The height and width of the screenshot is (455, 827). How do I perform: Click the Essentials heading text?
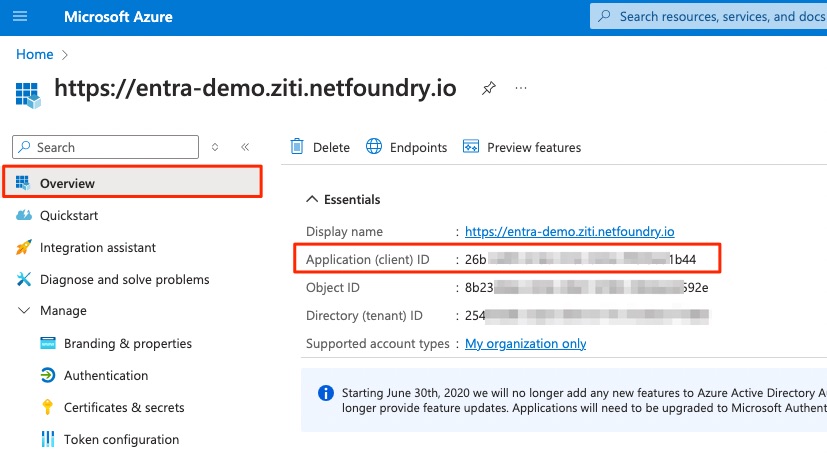point(352,199)
